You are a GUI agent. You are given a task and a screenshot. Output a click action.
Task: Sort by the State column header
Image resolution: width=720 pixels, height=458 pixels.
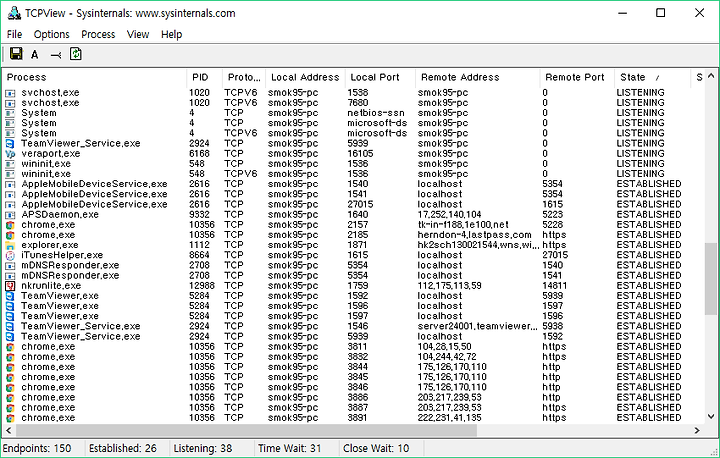coord(652,77)
